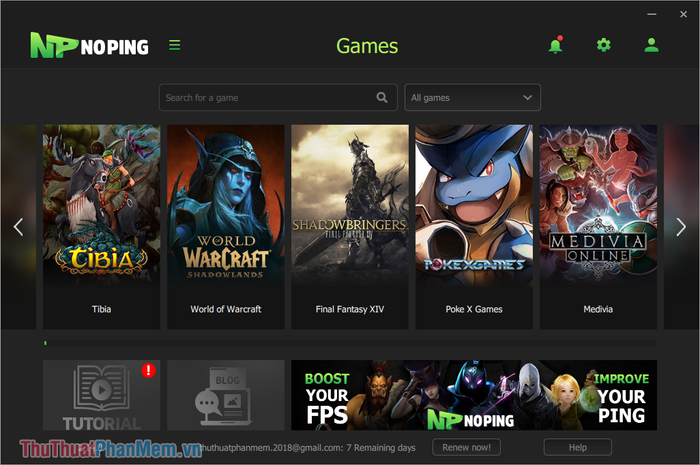The width and height of the screenshot is (700, 465).
Task: Open the hamburger menu next to the NoPing logo
Action: click(x=175, y=45)
